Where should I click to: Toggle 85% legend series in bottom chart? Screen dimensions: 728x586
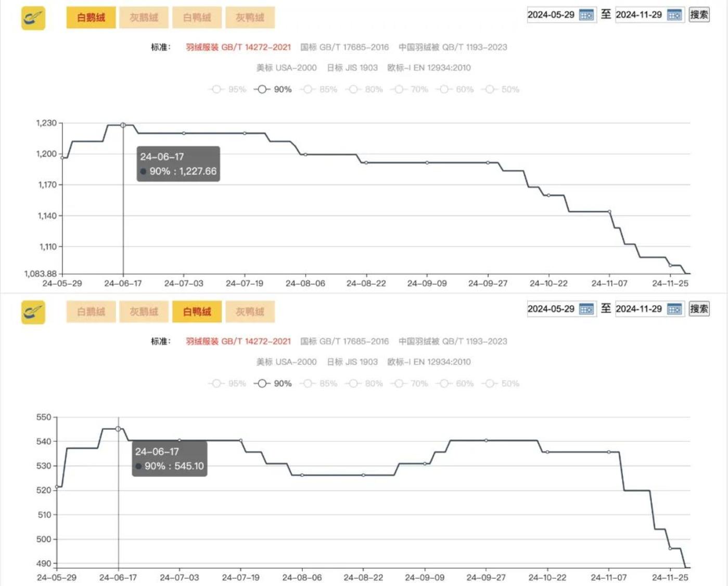[x=318, y=384]
